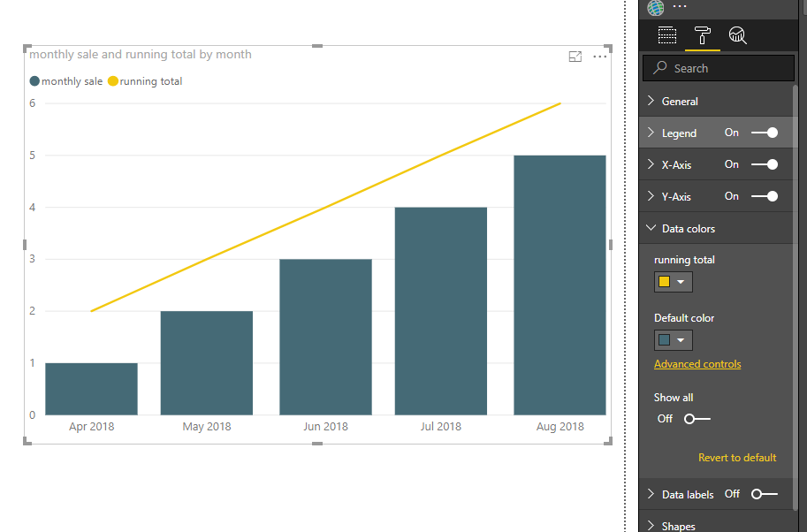Click the yellow running total line

(x=325, y=208)
